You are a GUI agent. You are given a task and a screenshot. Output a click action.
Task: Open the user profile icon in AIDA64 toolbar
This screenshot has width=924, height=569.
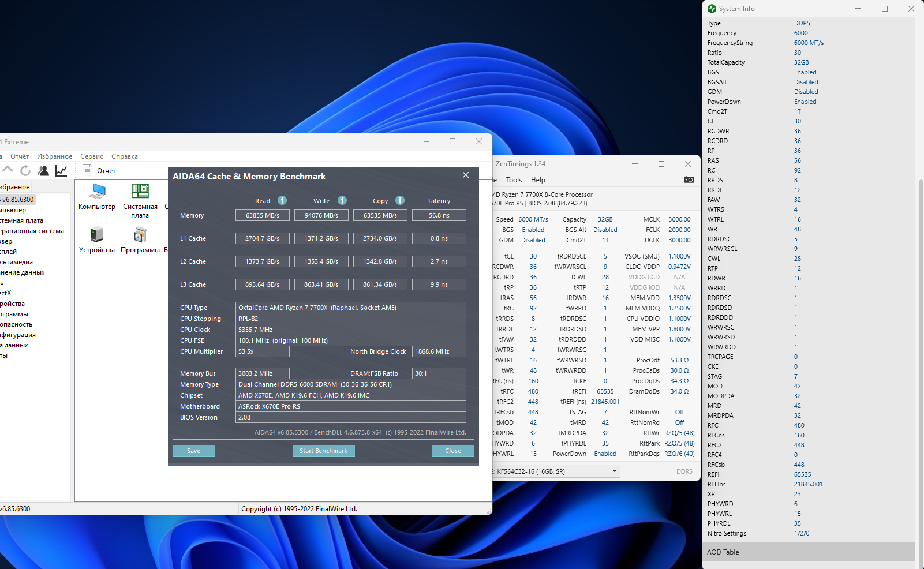pyautogui.click(x=43, y=170)
